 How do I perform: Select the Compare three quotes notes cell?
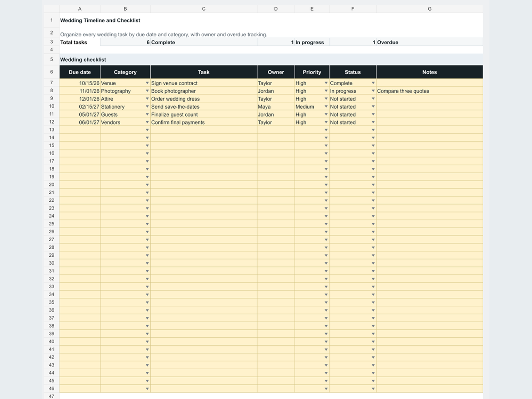430,91
